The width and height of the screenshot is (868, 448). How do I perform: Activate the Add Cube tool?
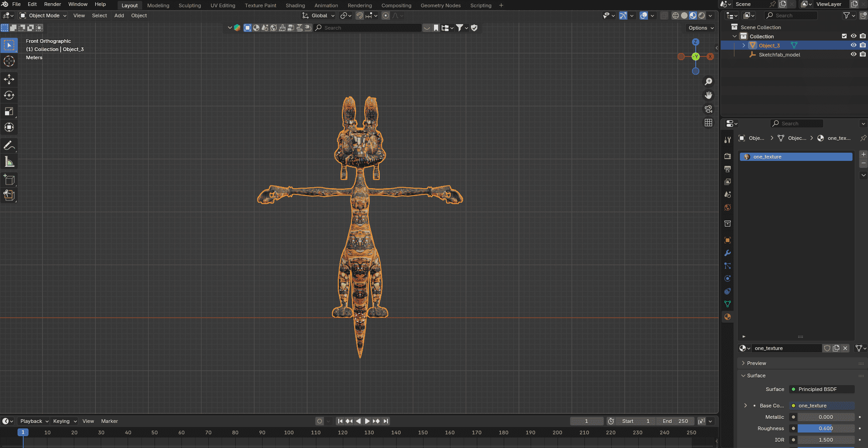tap(9, 180)
